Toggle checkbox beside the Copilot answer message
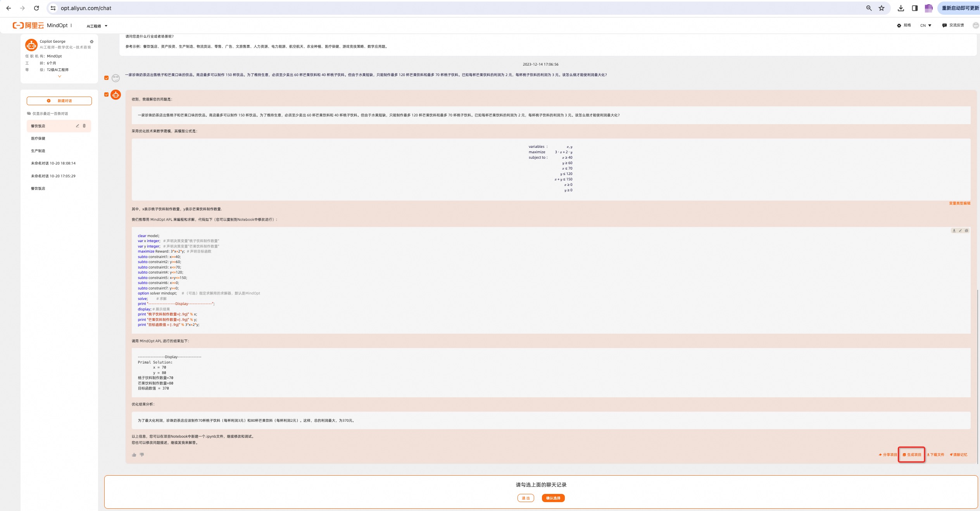The image size is (980, 511). (106, 94)
